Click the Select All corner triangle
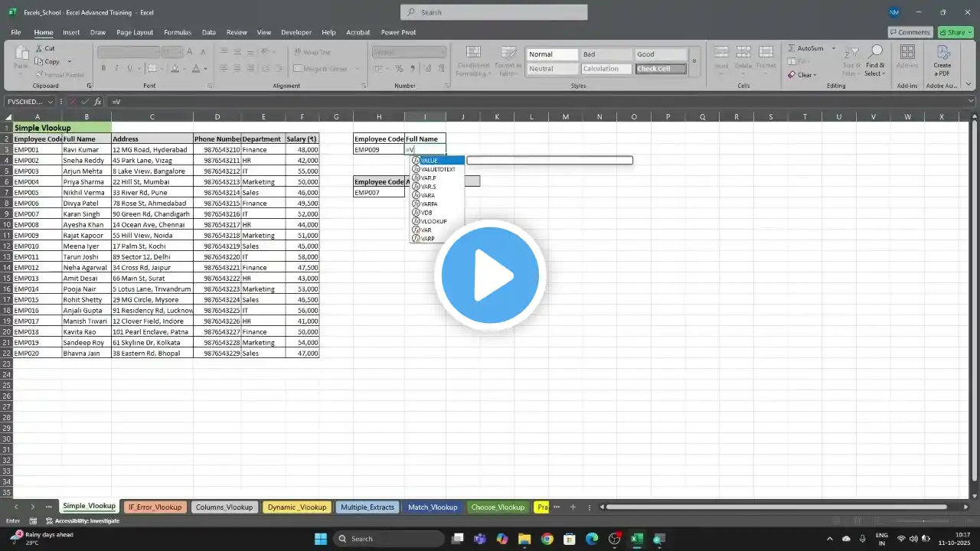The image size is (980, 551). click(x=6, y=116)
